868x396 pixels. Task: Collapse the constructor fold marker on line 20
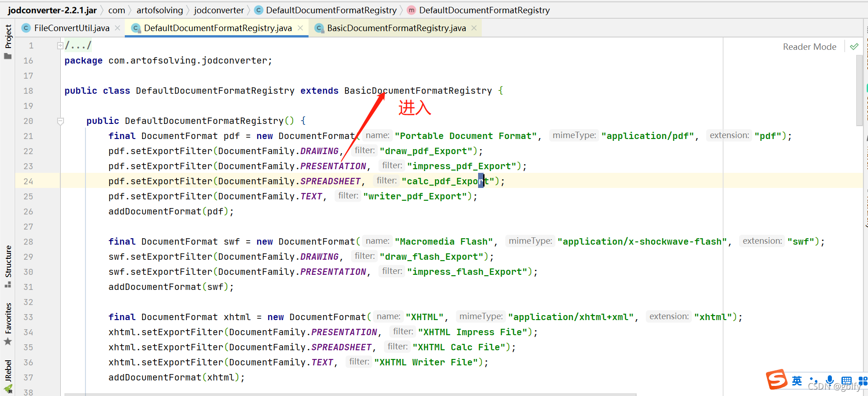coord(60,121)
